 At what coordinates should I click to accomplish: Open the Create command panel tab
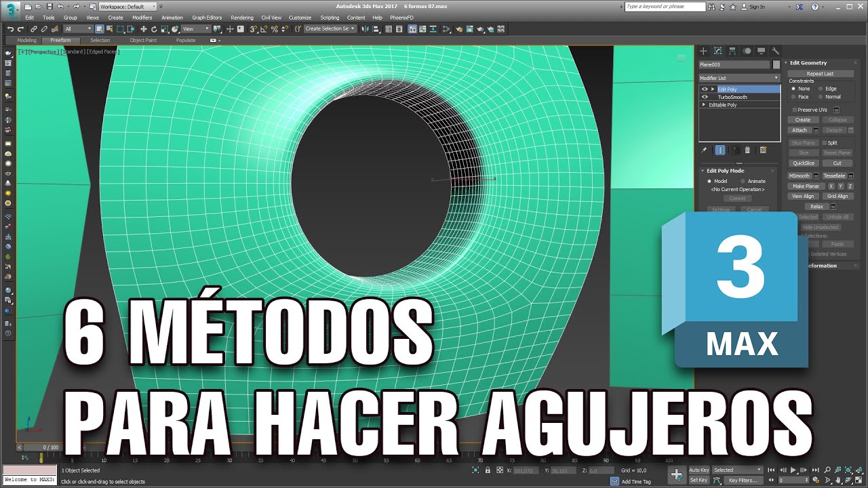tap(703, 51)
